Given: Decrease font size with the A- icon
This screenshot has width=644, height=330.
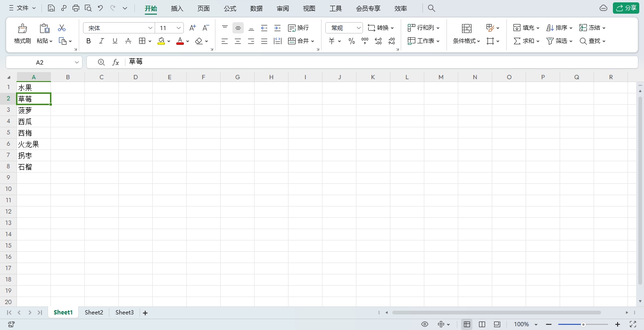Looking at the screenshot, I should [206, 28].
